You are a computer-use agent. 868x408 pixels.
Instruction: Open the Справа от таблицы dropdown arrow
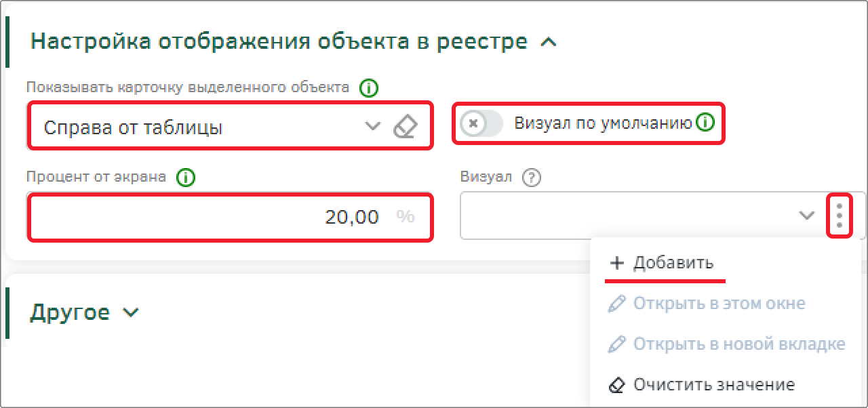click(372, 126)
